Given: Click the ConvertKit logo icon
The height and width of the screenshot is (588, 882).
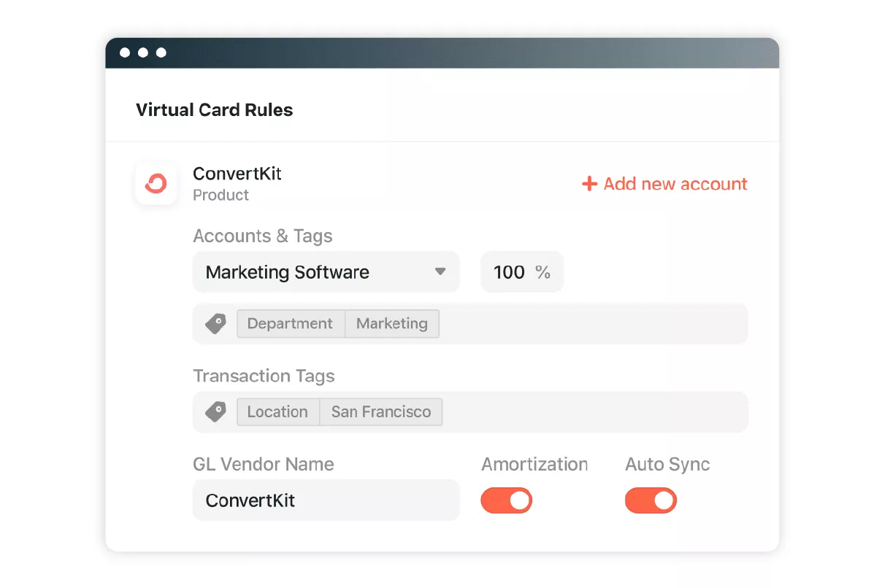Looking at the screenshot, I should (156, 184).
